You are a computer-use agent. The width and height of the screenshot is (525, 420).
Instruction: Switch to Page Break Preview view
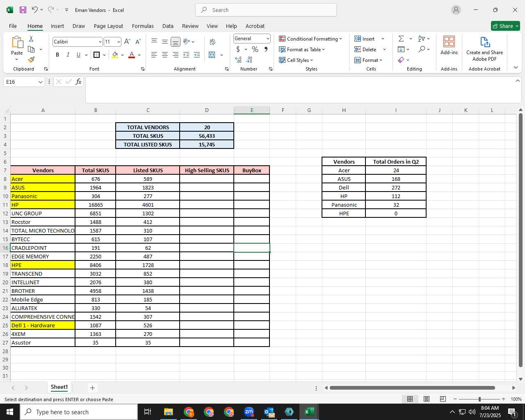pos(443,399)
